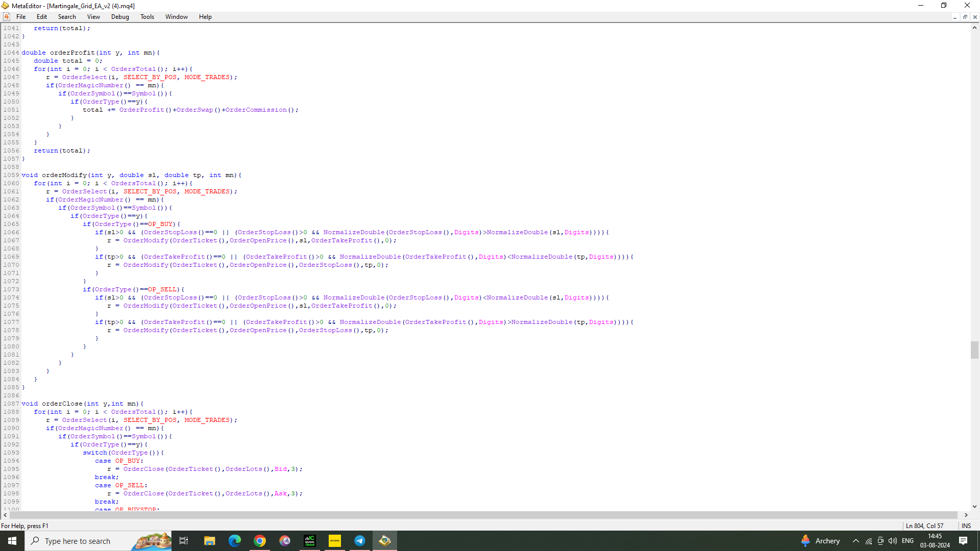The width and height of the screenshot is (980, 551).
Task: Click 'OP_SELL' on line 1073
Action: tap(162, 289)
